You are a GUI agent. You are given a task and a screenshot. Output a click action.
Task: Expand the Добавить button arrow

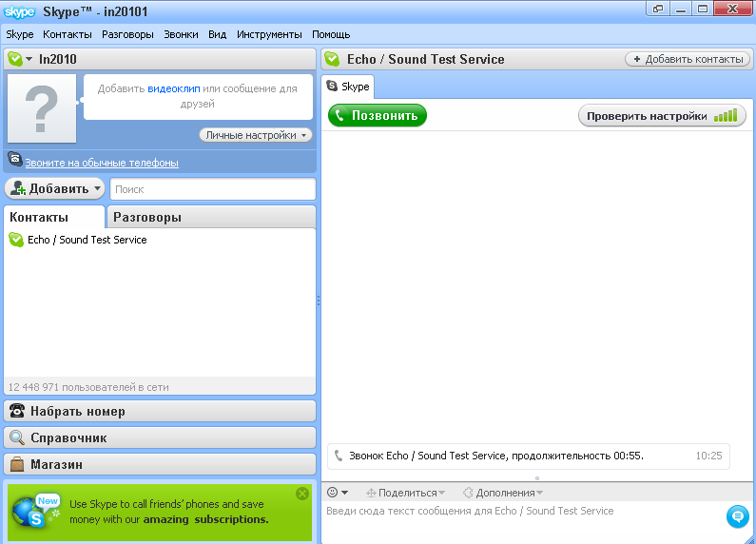[x=97, y=188]
